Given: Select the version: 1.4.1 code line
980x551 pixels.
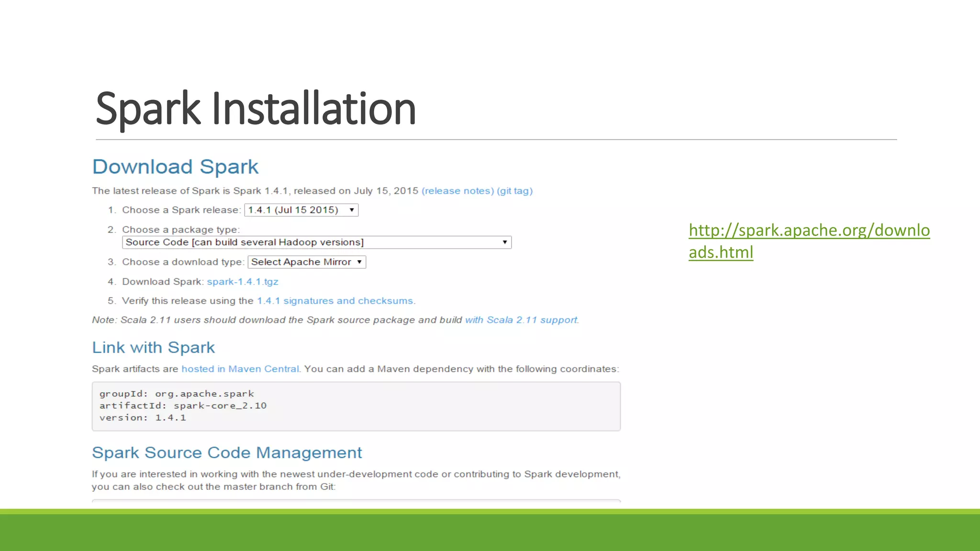Looking at the screenshot, I should click(143, 418).
